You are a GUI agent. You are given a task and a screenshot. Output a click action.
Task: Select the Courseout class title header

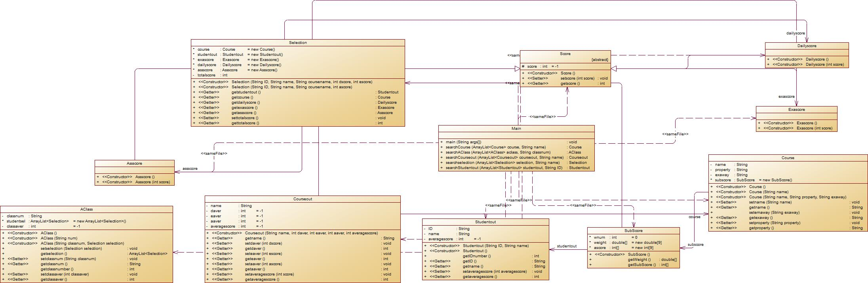point(303,199)
